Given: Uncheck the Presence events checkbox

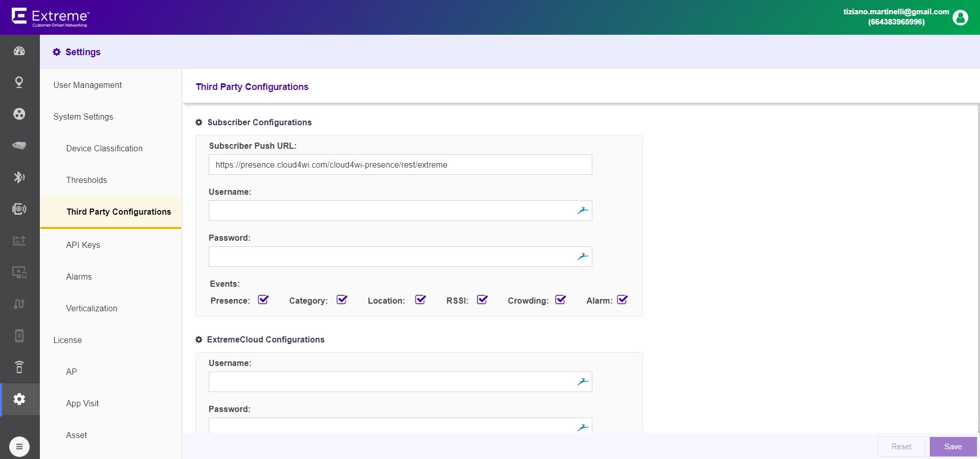Looking at the screenshot, I should tap(263, 300).
